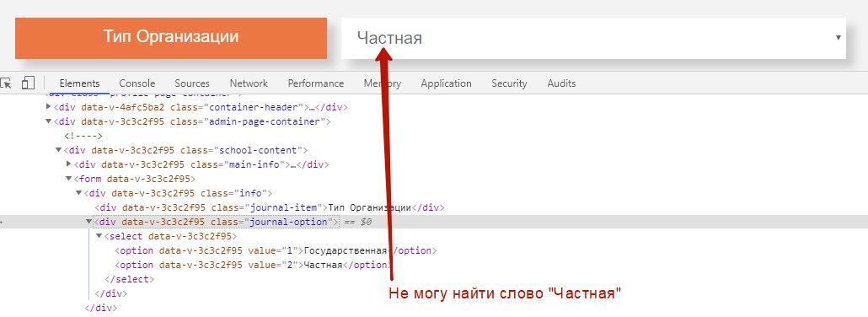Select the option value="2" Частная line
The width and height of the screenshot is (868, 317).
(x=253, y=265)
